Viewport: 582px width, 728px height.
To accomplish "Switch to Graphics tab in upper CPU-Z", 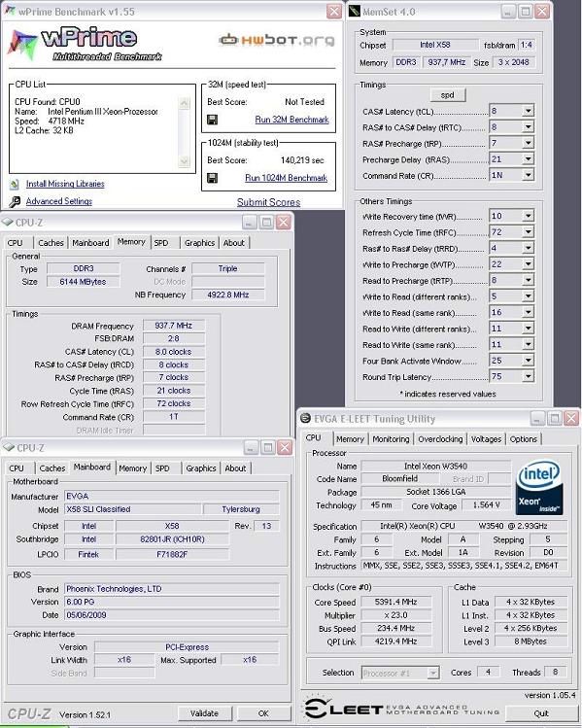I will 199,243.
